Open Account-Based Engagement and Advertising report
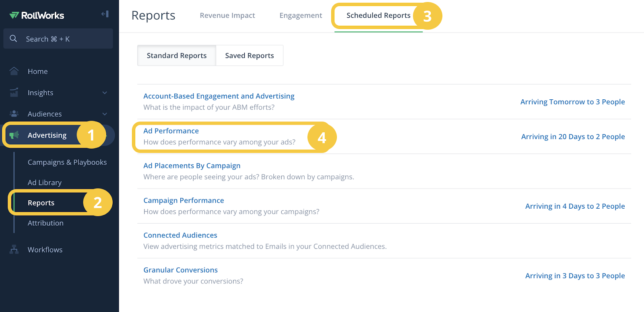 tap(219, 96)
